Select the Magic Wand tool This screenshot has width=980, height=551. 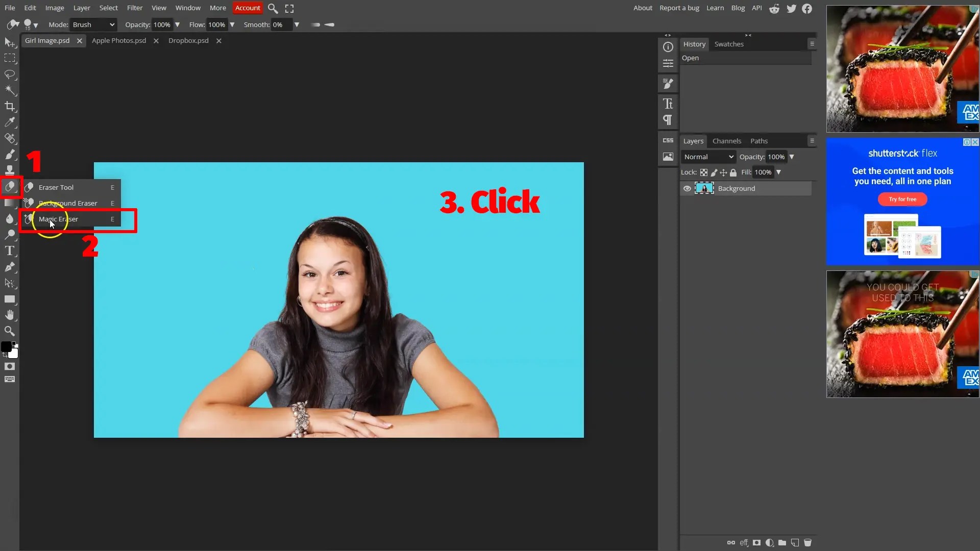click(10, 90)
